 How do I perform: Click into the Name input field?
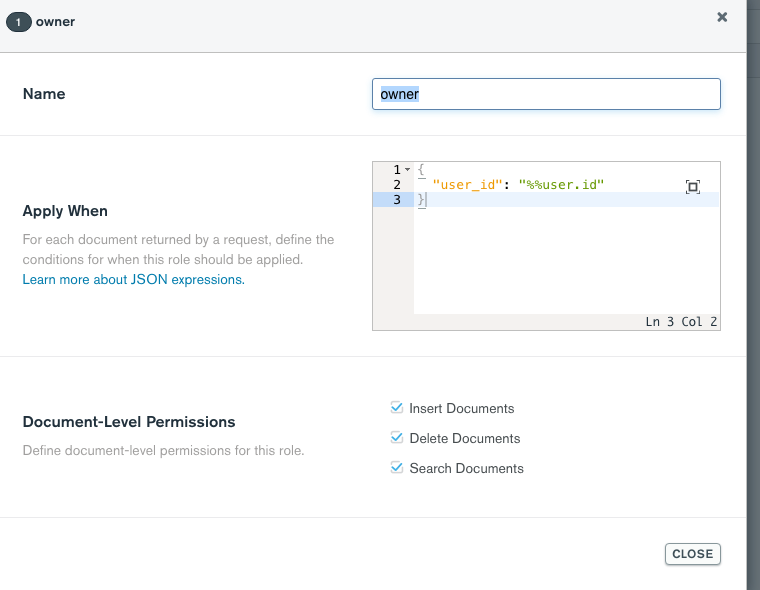click(546, 94)
